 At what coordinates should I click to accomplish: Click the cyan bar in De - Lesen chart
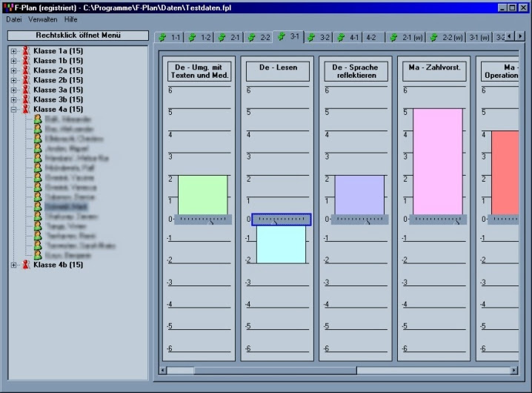[x=282, y=244]
